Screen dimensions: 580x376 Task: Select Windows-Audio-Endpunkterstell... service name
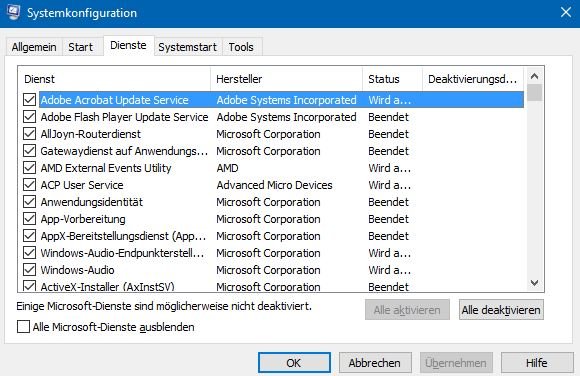(122, 253)
